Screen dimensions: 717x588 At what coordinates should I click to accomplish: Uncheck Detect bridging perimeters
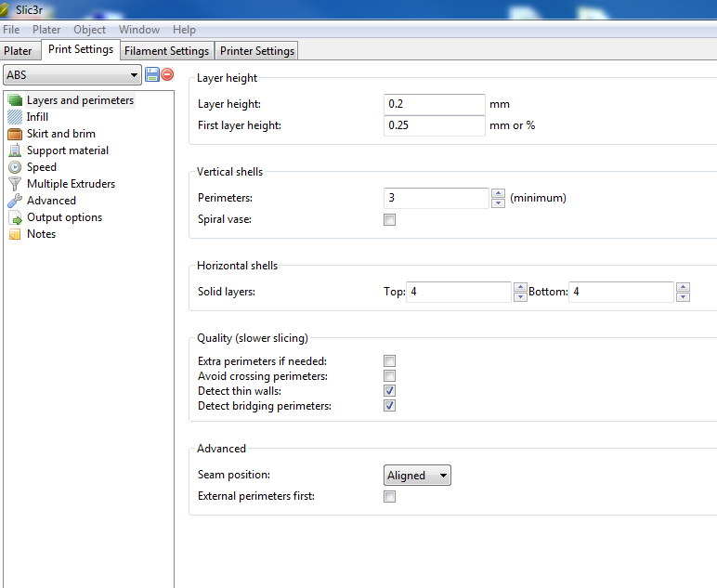click(389, 406)
